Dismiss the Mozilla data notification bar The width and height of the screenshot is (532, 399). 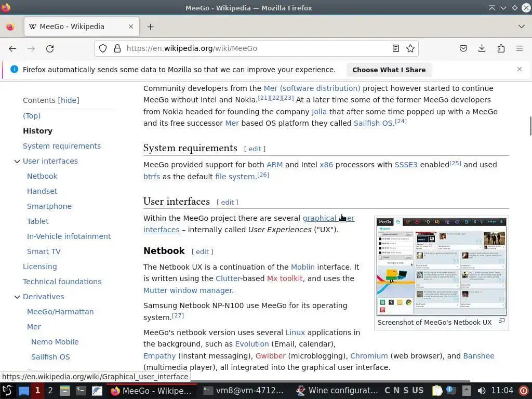pos(519,69)
